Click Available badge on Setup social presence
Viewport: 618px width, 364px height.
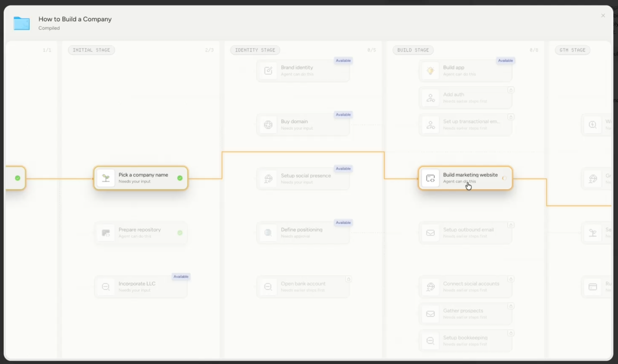[343, 169]
